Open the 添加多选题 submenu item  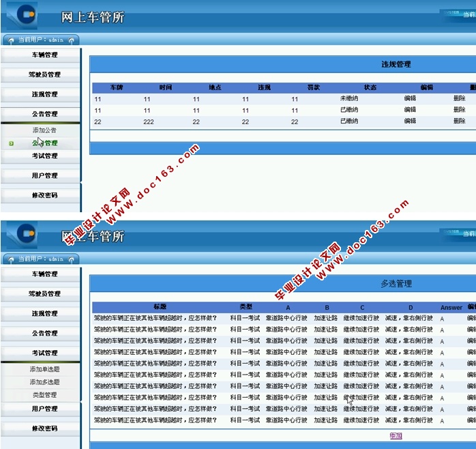click(44, 382)
